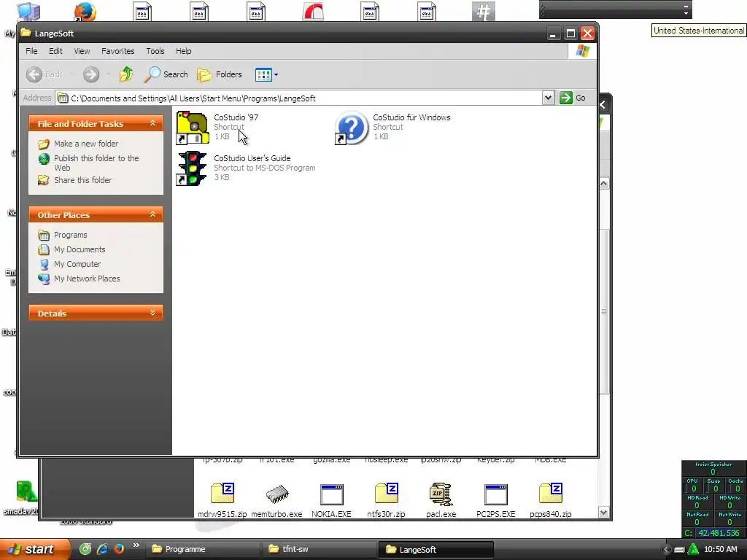This screenshot has height=560, width=747.
Task: Switch to the tfnt-sw taskbar window
Action: (319, 549)
